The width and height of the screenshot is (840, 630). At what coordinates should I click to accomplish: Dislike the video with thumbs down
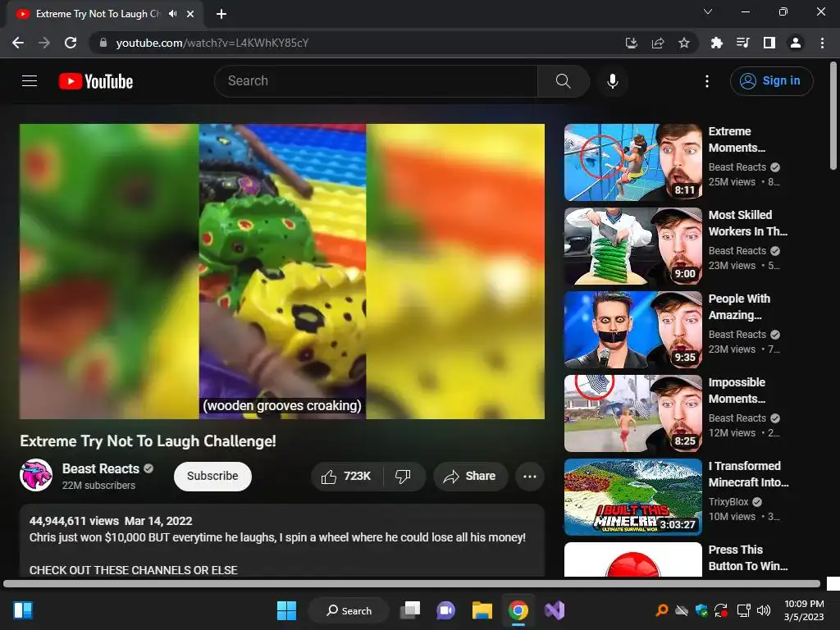coord(404,477)
